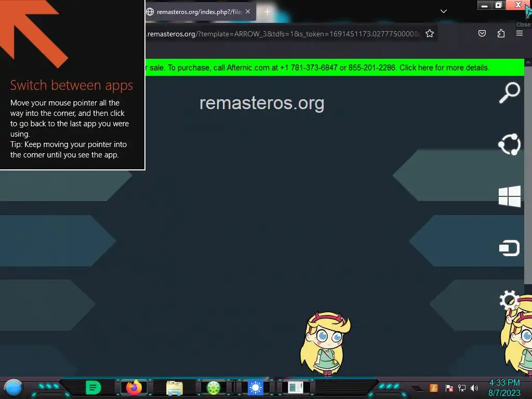532x399 pixels.
Task: Open the document window app on taskbar
Action: (x=296, y=388)
